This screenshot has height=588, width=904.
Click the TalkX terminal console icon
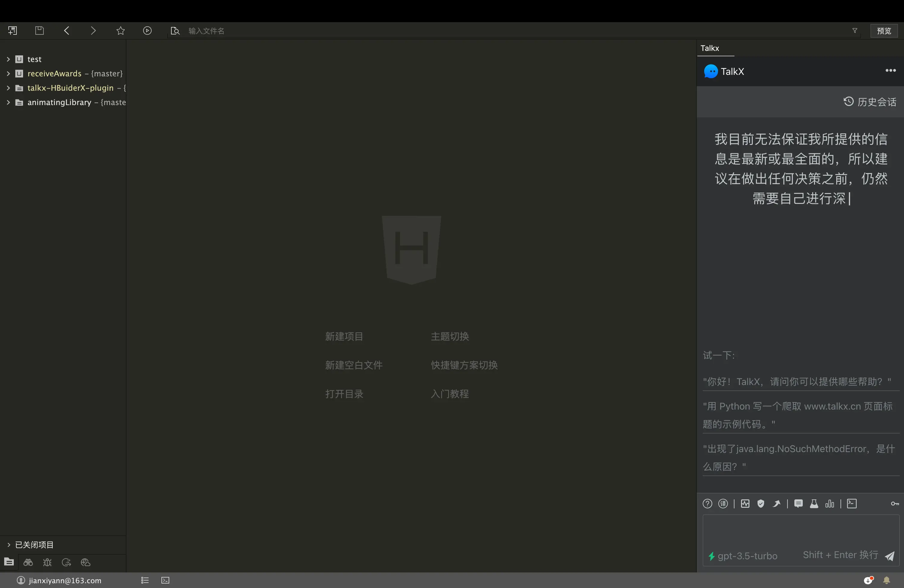pyautogui.click(x=852, y=504)
